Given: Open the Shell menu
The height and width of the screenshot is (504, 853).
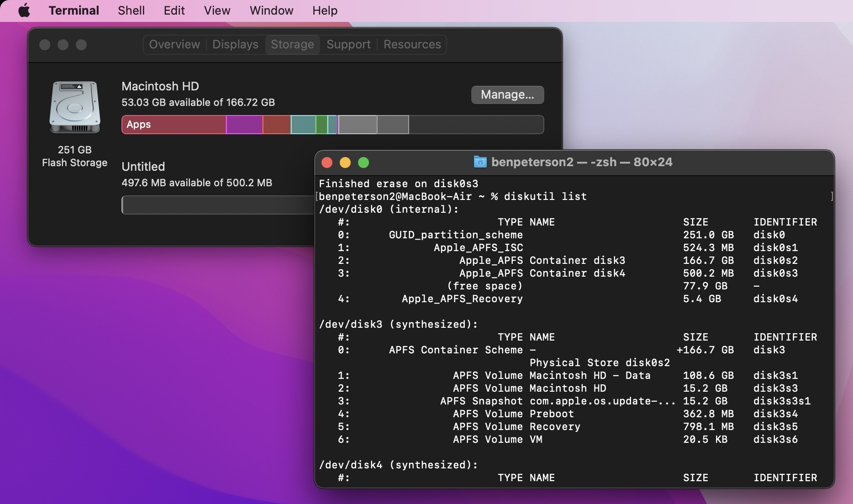Looking at the screenshot, I should point(131,10).
